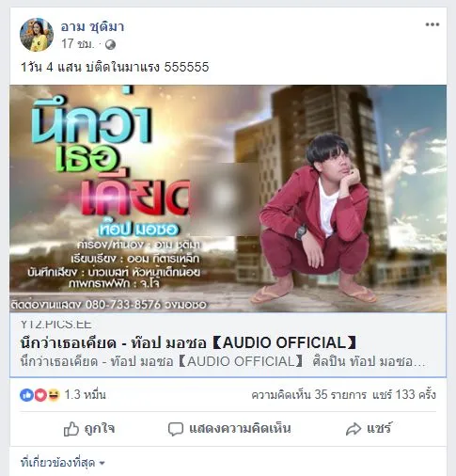This screenshot has height=476, width=456.
Task: Show ความคิดเห็น 35 รายการ comments
Action: 308,395
